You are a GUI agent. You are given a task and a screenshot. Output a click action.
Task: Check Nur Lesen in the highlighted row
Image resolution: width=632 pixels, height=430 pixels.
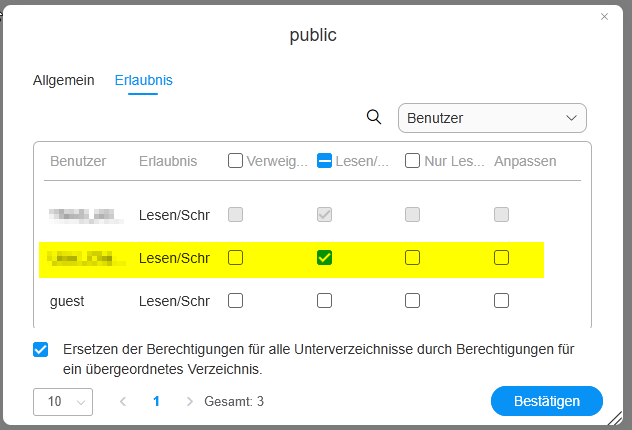(x=412, y=258)
